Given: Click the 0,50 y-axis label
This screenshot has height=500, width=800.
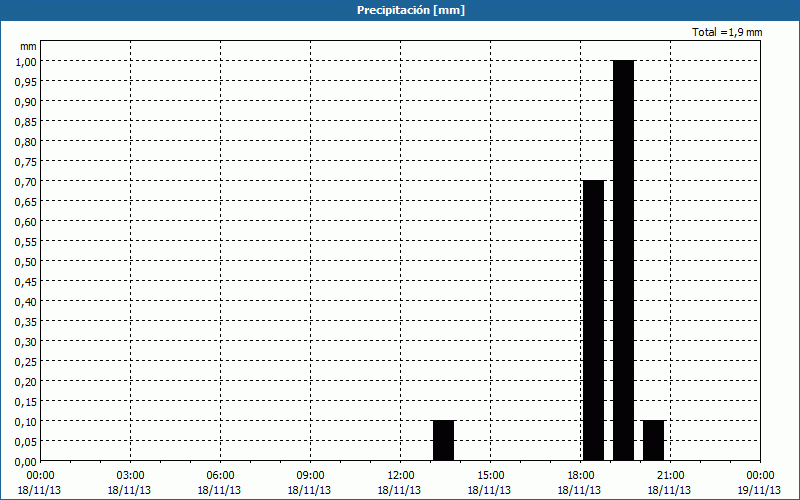Looking at the screenshot, I should [26, 261].
